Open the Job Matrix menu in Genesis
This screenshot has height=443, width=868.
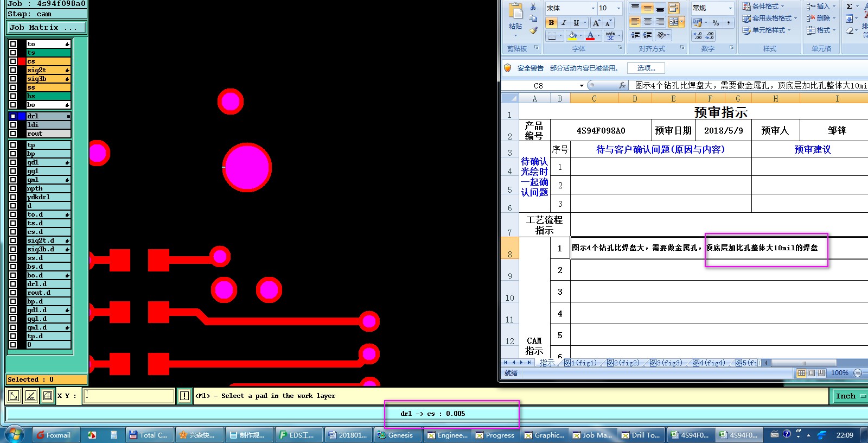(x=47, y=27)
